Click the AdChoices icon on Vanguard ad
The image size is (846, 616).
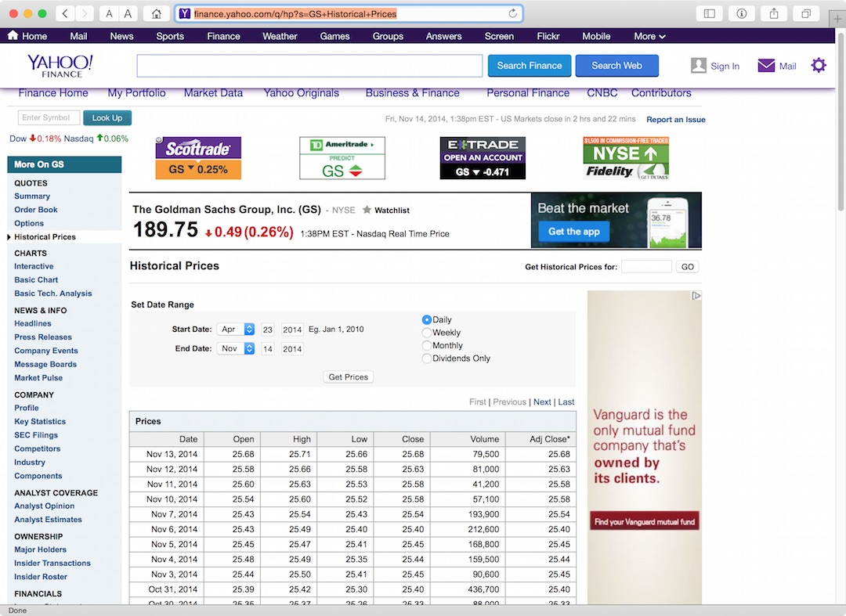pyautogui.click(x=696, y=295)
